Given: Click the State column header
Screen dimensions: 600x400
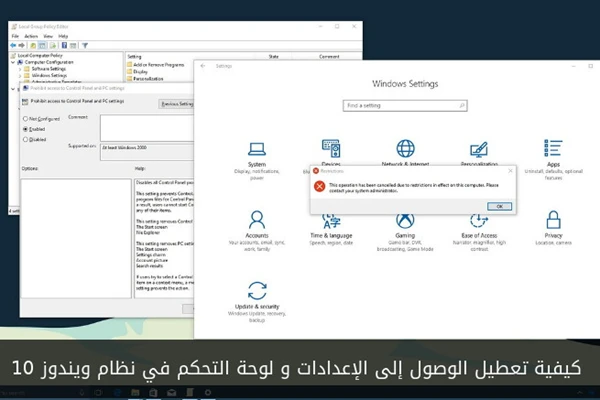Looking at the screenshot, I should pos(274,57).
